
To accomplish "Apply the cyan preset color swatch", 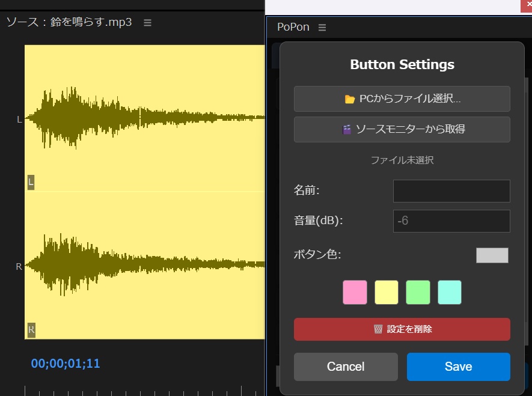I will [x=450, y=292].
